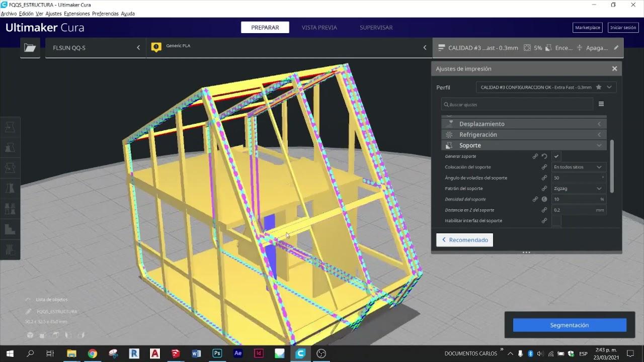Click the Bluetooth tray icon
644x362 pixels.
[530, 353]
